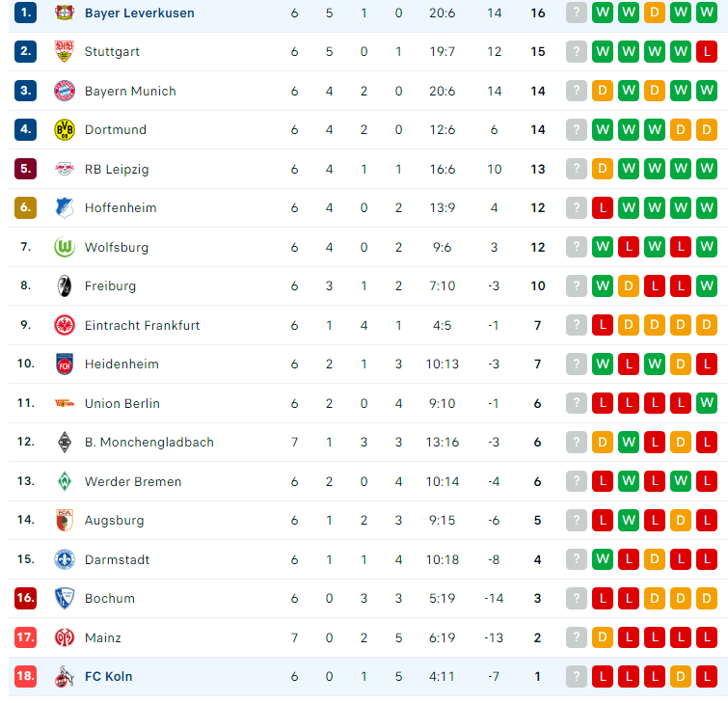The width and height of the screenshot is (728, 703).
Task: Select the Dortmund BVB logo
Action: pos(65,129)
